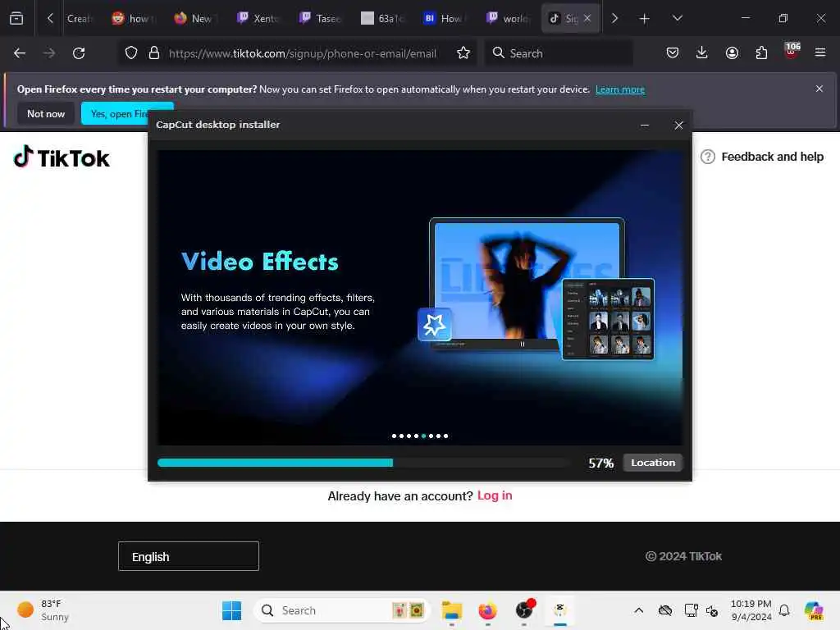Click the taskbar Search box

click(343, 610)
